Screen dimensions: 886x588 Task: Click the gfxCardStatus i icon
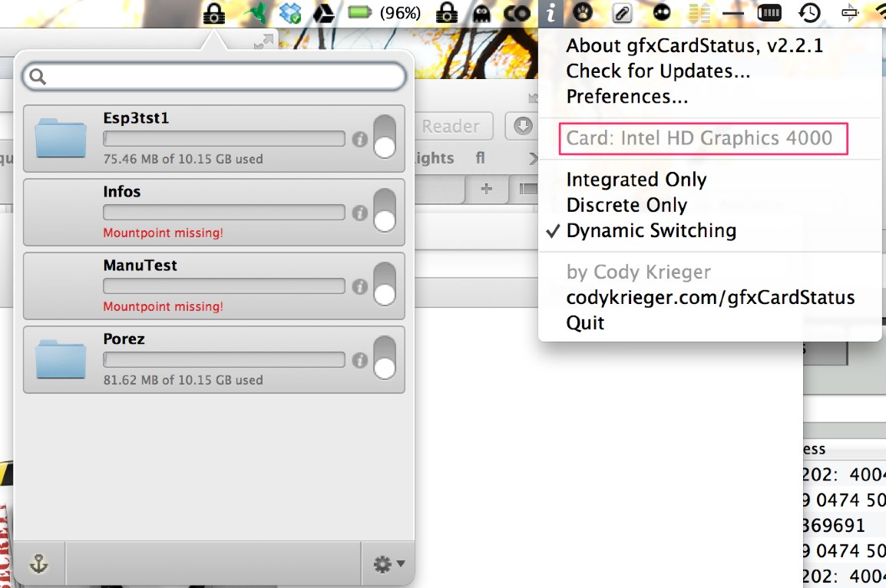click(550, 13)
